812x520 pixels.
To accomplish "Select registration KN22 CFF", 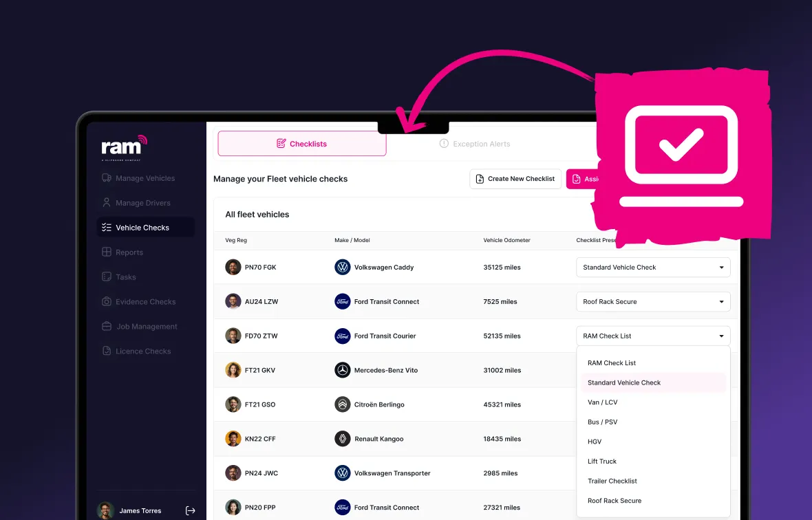I will click(260, 439).
